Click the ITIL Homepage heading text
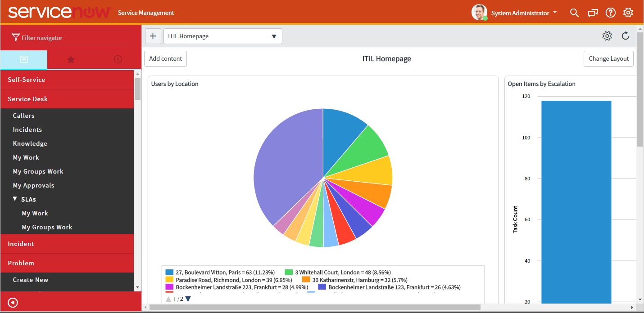The width and height of the screenshot is (644, 313). [x=387, y=58]
